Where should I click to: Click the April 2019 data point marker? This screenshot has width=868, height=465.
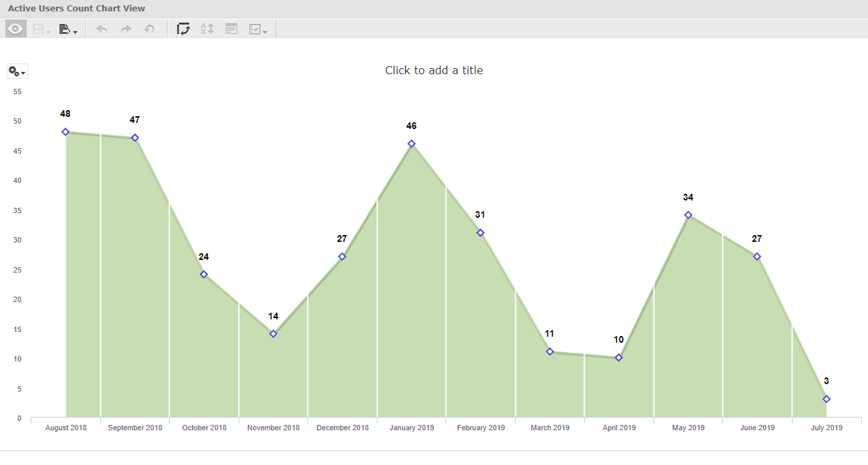pos(619,357)
